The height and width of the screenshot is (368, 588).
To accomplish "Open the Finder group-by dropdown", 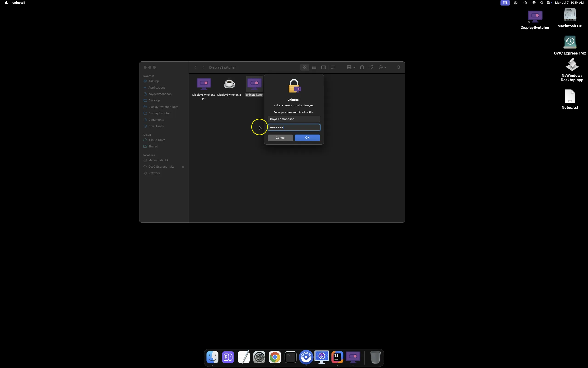I will pos(351,67).
